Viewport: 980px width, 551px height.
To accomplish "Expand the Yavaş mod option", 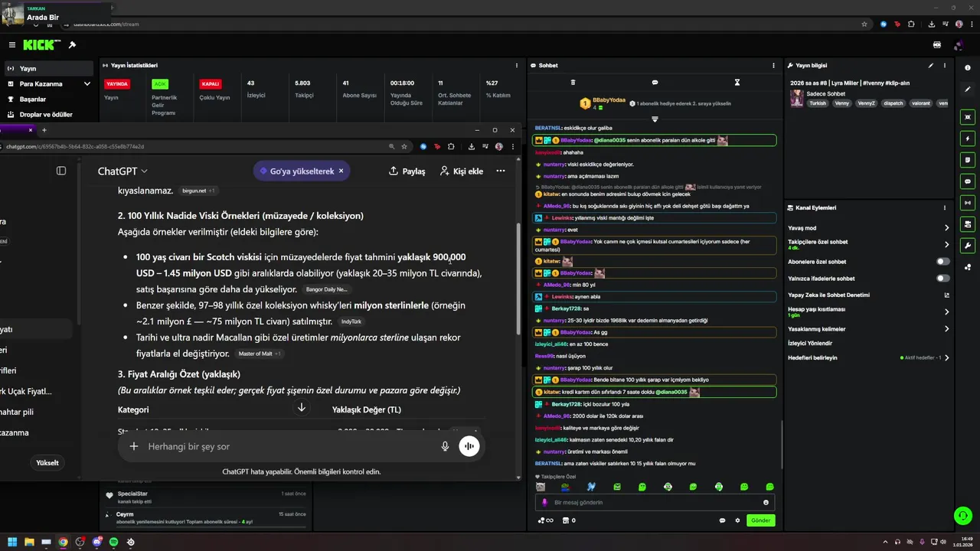I will 946,228.
